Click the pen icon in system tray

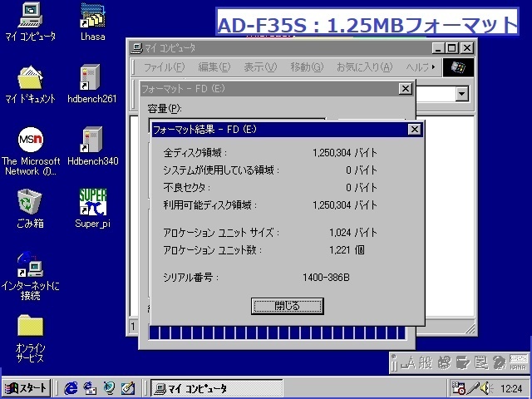click(x=472, y=388)
